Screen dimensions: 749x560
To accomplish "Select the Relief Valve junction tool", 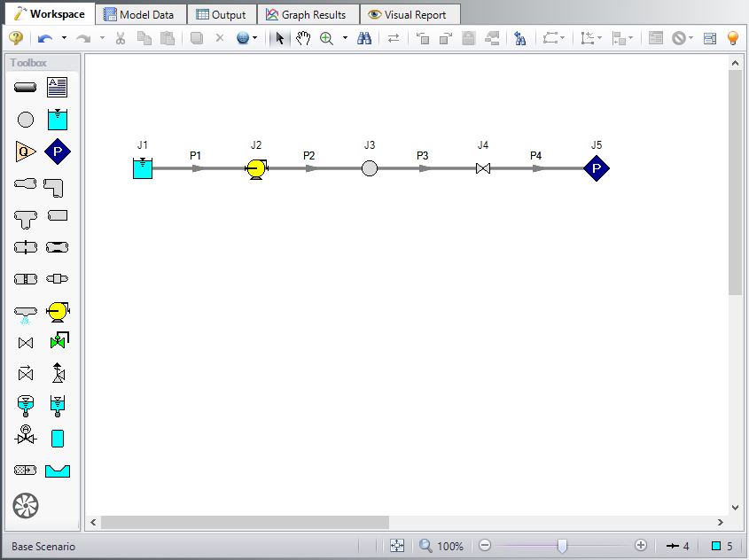I will [58, 373].
